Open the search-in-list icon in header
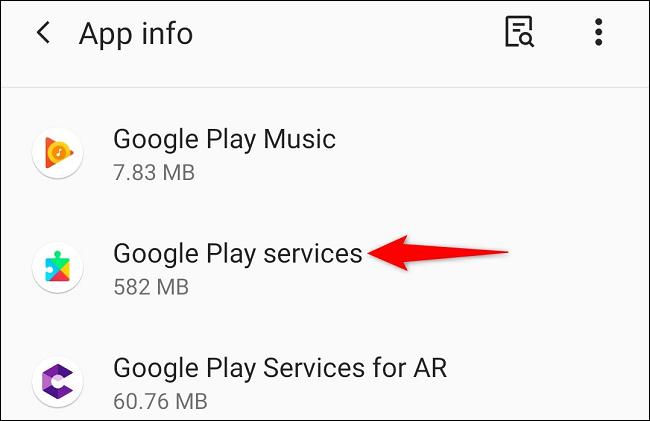This screenshot has height=421, width=650. point(519,32)
